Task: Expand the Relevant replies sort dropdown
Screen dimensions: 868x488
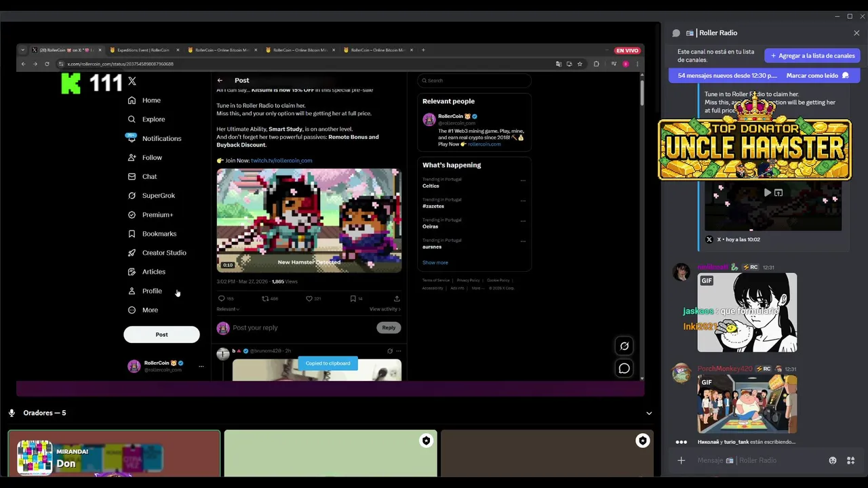Action: click(228, 309)
